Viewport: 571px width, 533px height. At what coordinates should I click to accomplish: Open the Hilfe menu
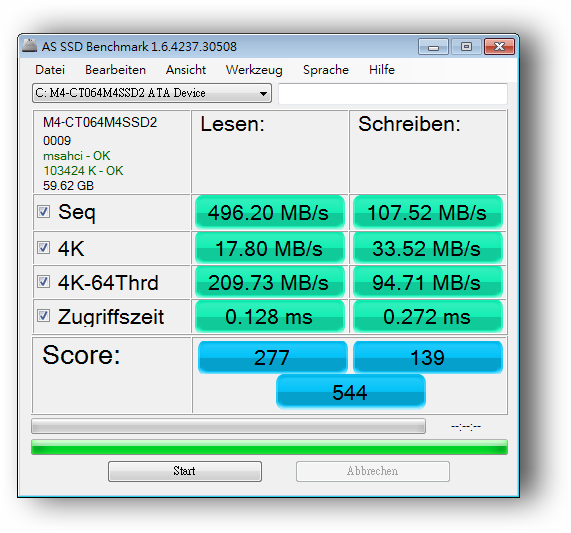382,70
